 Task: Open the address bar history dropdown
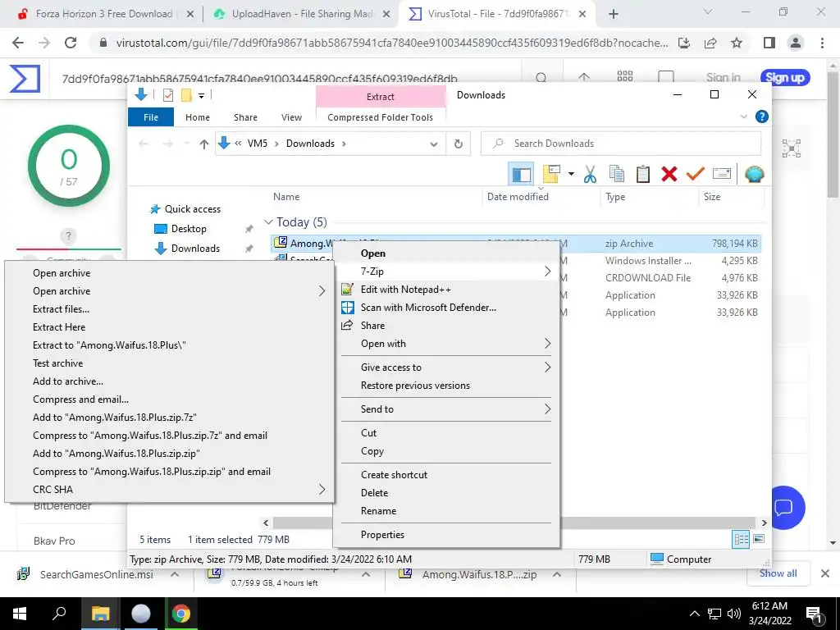coord(434,144)
